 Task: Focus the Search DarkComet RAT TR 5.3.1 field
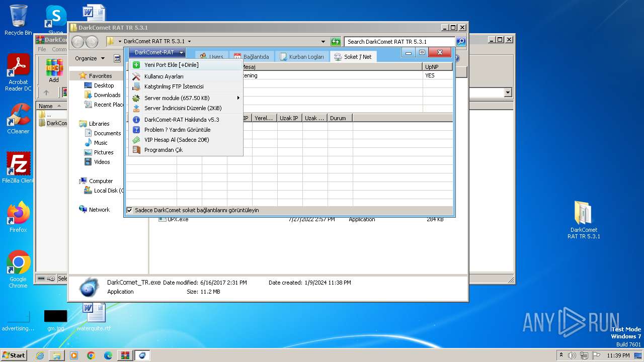tap(400, 42)
